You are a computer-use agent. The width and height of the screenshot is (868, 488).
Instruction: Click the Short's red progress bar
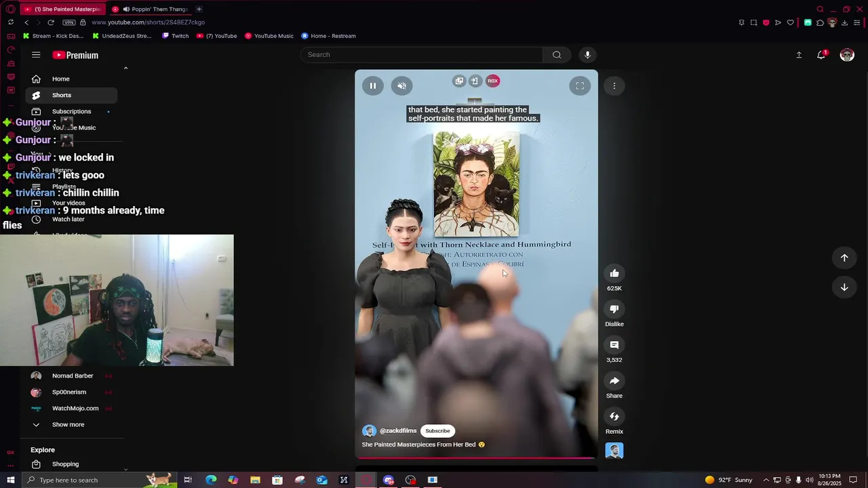(476, 458)
